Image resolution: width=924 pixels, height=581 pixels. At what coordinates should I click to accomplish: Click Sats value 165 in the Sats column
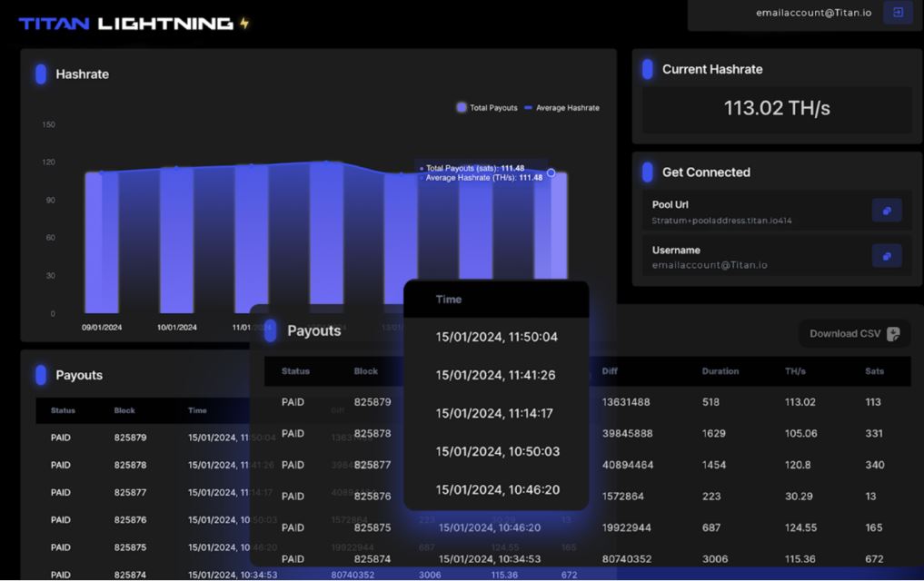874,527
